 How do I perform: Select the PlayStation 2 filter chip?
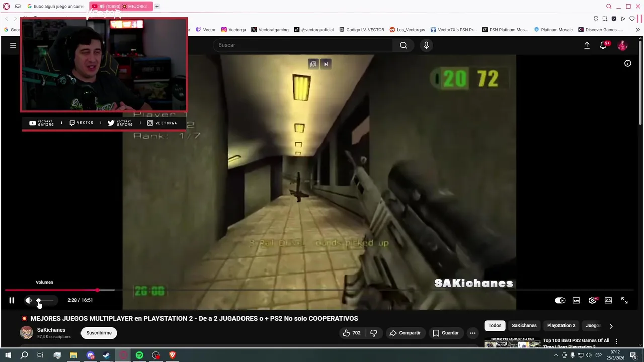(561, 326)
